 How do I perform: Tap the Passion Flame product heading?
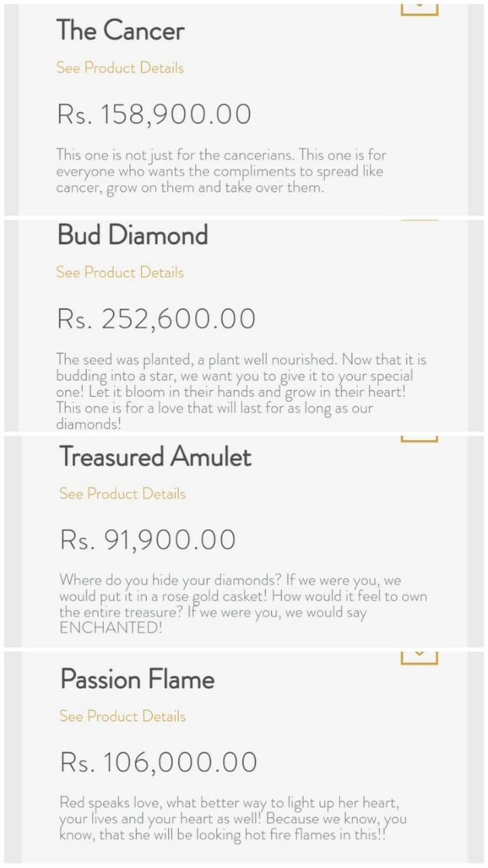tap(138, 679)
